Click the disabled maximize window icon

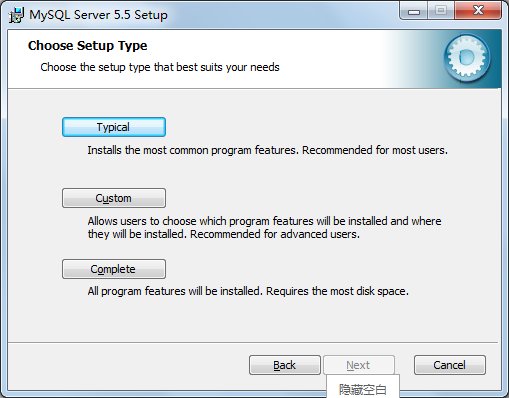(x=441, y=11)
